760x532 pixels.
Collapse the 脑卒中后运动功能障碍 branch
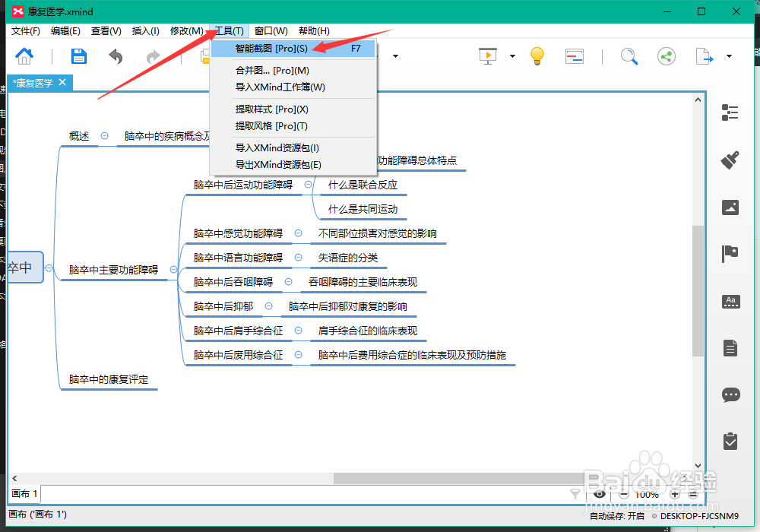coord(308,185)
